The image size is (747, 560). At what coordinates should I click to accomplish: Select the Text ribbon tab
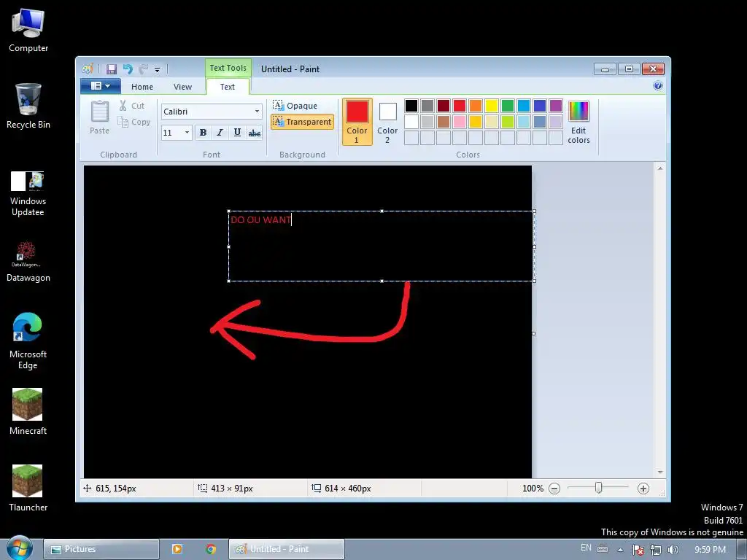228,87
